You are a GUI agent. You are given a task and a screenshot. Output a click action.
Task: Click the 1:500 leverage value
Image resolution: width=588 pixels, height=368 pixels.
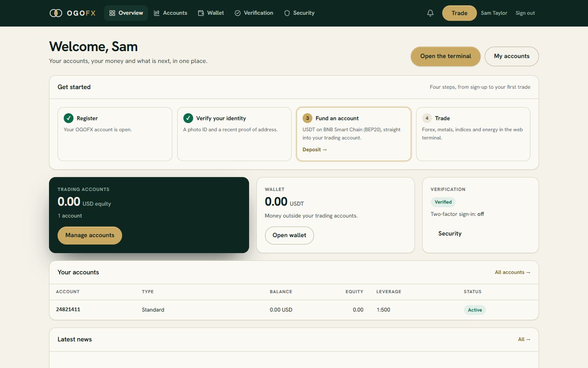383,310
